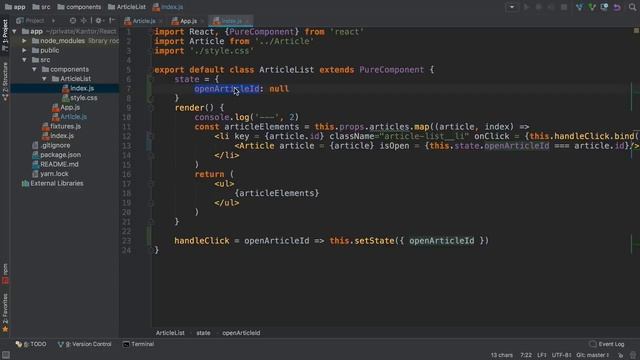Toggle the Structure side tool window
The height and width of the screenshot is (360, 640).
5,81
